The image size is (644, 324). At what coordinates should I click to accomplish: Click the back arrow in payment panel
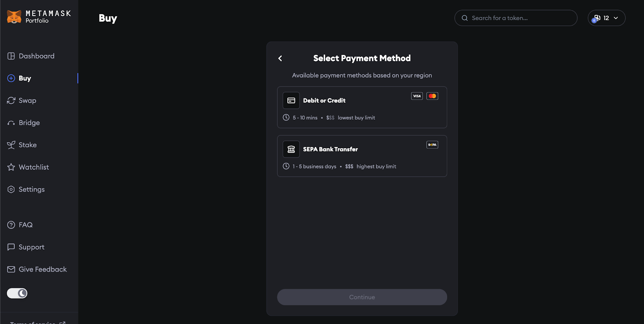pyautogui.click(x=280, y=58)
